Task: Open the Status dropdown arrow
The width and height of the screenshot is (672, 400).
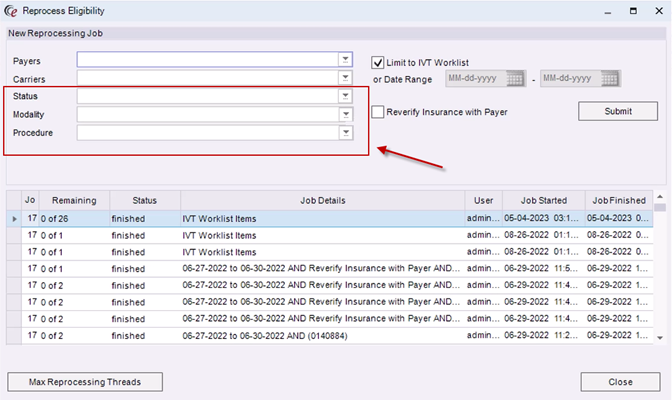Action: coord(345,96)
